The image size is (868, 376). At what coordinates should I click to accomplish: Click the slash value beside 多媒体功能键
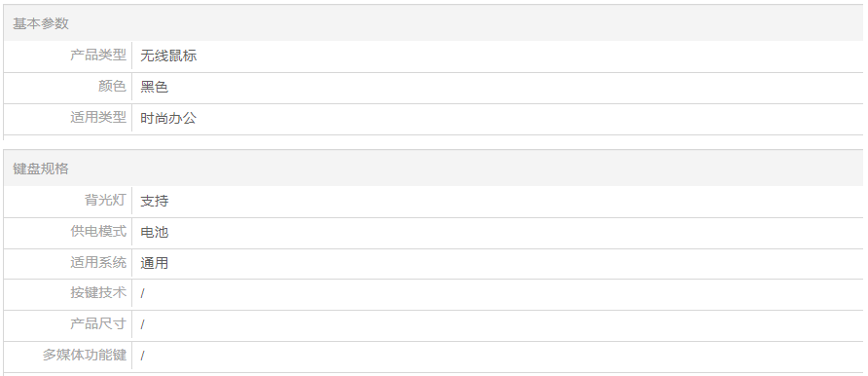[142, 357]
